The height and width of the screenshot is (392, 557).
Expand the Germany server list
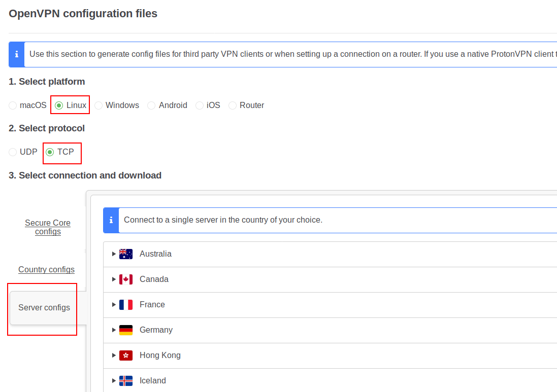coord(114,330)
